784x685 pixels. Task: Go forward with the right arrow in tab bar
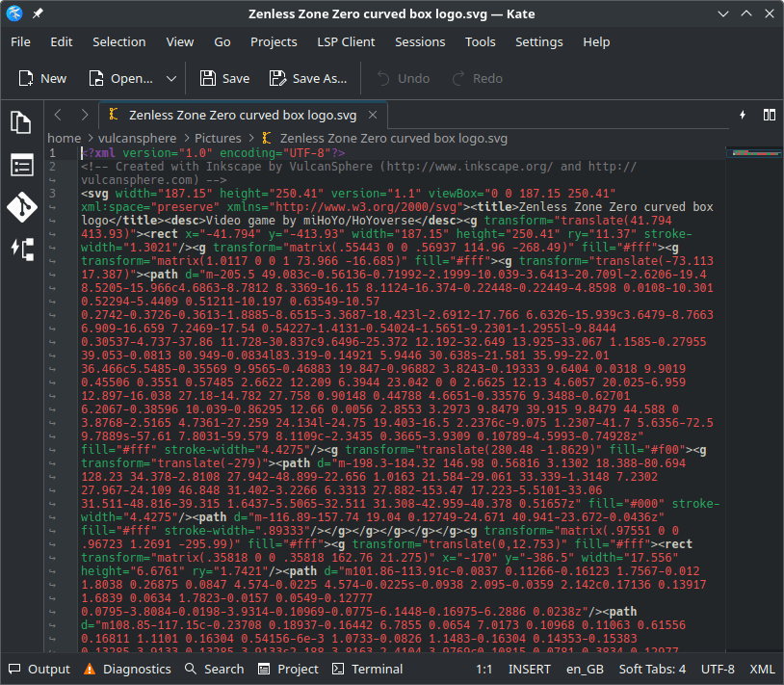click(x=85, y=115)
